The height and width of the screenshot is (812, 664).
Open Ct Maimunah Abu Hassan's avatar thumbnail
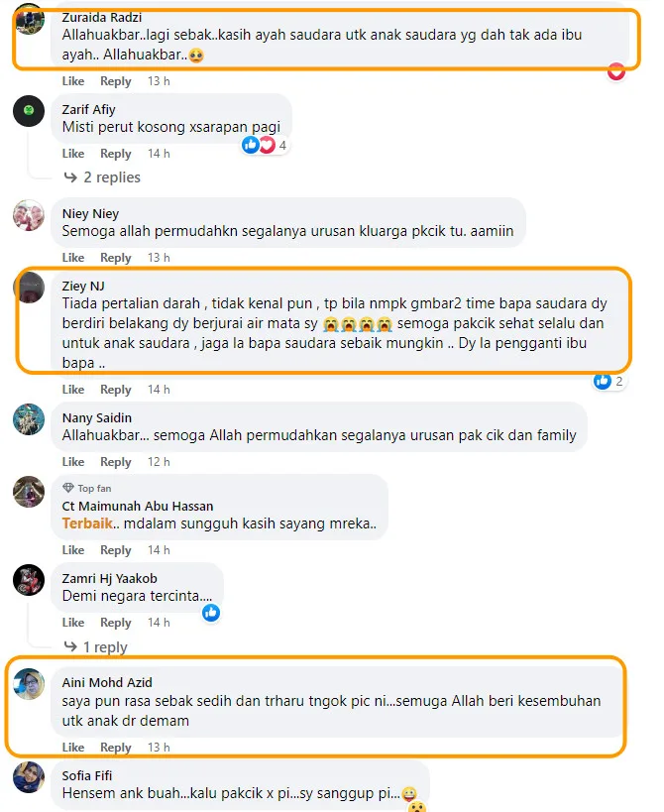29,492
